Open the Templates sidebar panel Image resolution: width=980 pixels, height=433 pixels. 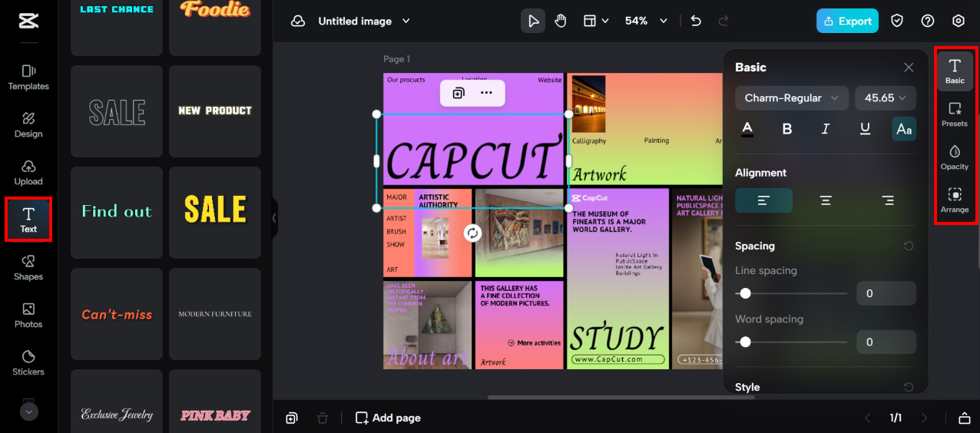click(28, 77)
